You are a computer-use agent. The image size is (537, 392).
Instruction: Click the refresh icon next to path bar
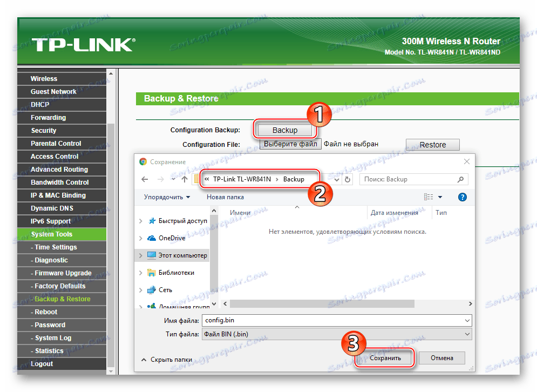click(x=347, y=179)
